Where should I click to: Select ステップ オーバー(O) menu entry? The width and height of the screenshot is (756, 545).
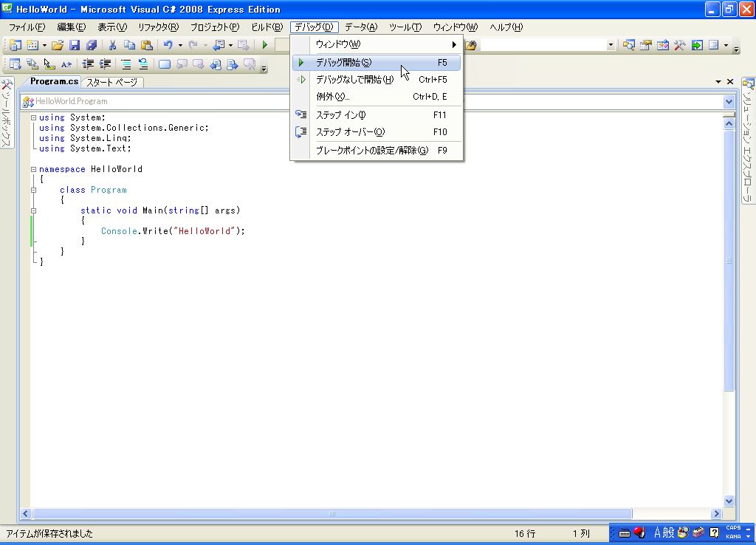376,131
